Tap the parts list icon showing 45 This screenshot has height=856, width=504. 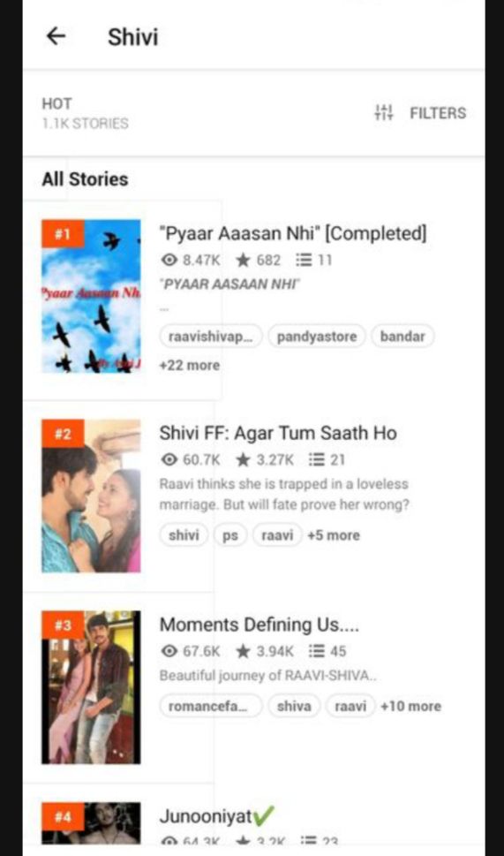coord(316,651)
